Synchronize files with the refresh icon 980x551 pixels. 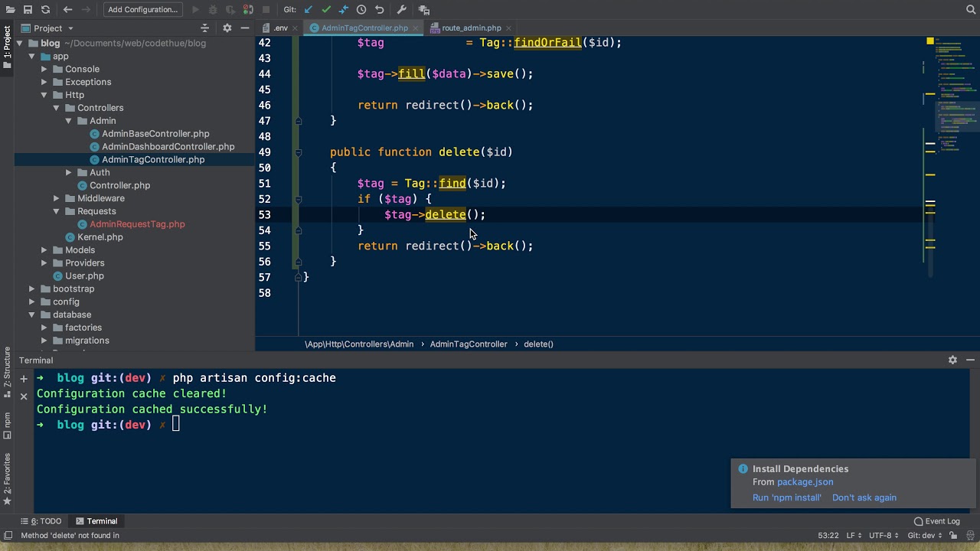point(45,10)
